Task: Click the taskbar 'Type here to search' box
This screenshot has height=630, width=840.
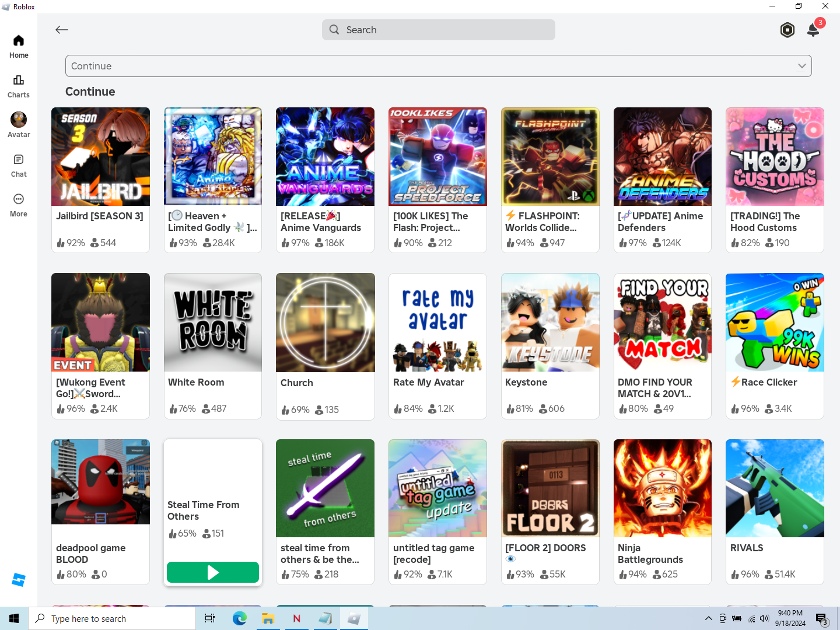Action: click(x=112, y=618)
